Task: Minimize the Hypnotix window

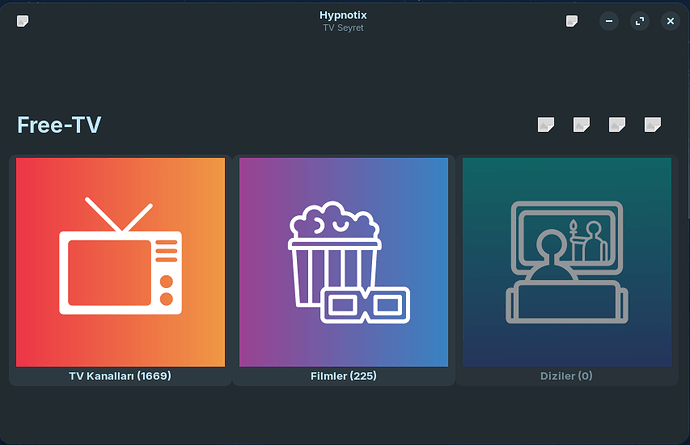Action: 609,21
